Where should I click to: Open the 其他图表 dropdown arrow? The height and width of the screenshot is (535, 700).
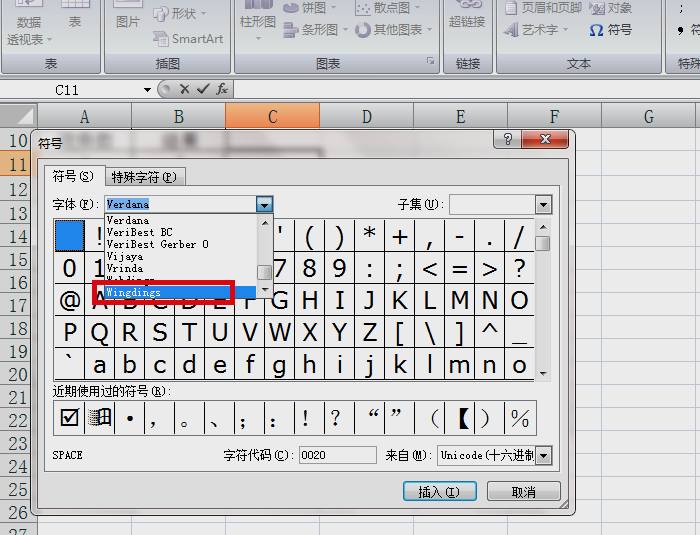429,30
